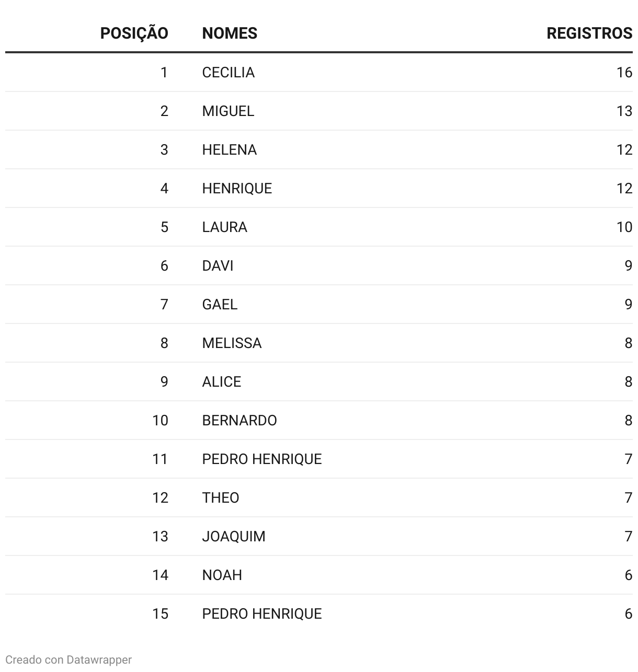Click the registros value 16 for CECILIA
The image size is (638, 672).
tap(624, 72)
